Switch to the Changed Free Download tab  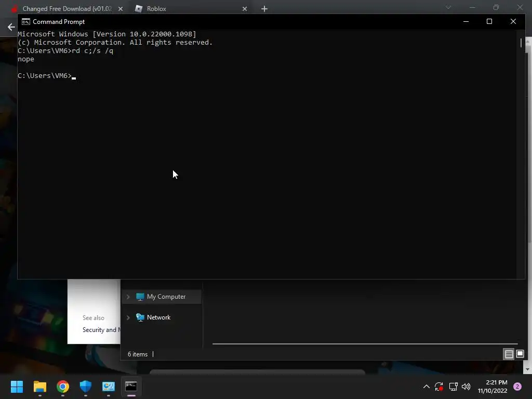click(x=66, y=8)
